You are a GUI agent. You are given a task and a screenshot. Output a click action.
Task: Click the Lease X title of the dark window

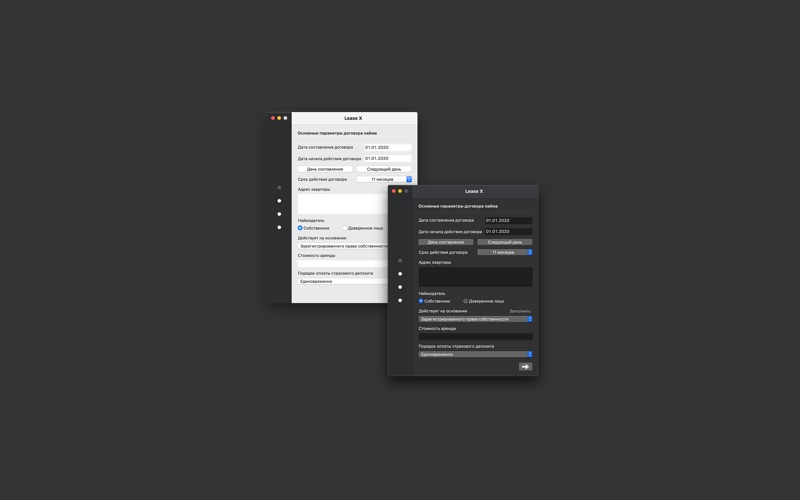474,191
